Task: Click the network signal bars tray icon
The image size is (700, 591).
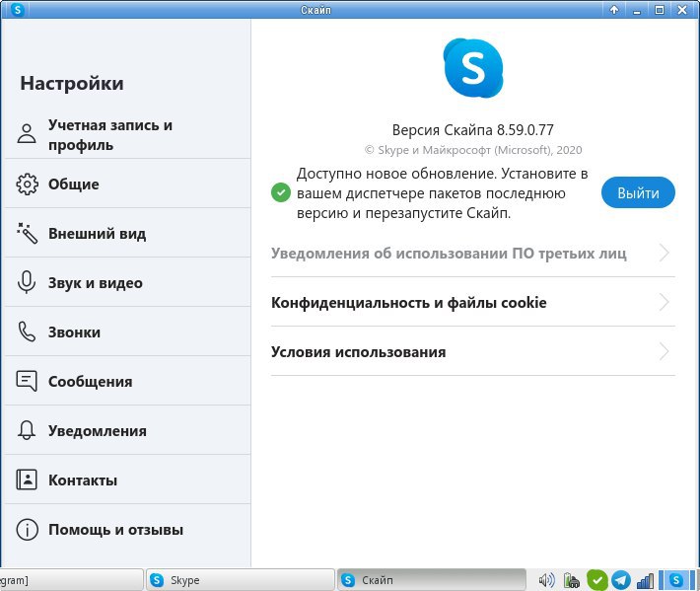Action: point(645,581)
